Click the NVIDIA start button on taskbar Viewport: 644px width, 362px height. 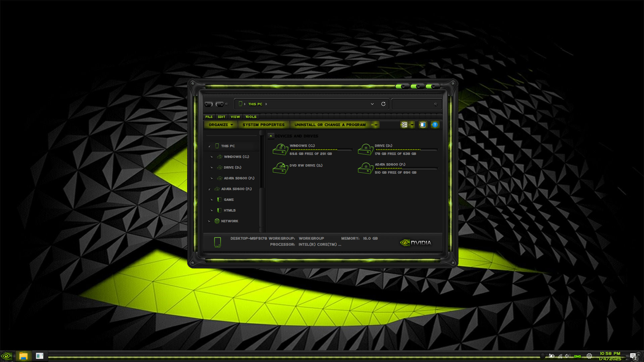[6, 356]
